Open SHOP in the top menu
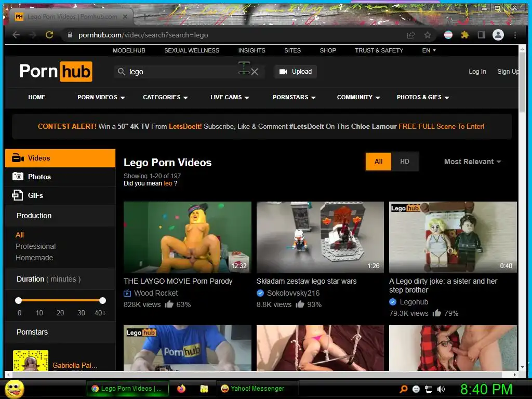Image resolution: width=532 pixels, height=399 pixels. (x=328, y=50)
